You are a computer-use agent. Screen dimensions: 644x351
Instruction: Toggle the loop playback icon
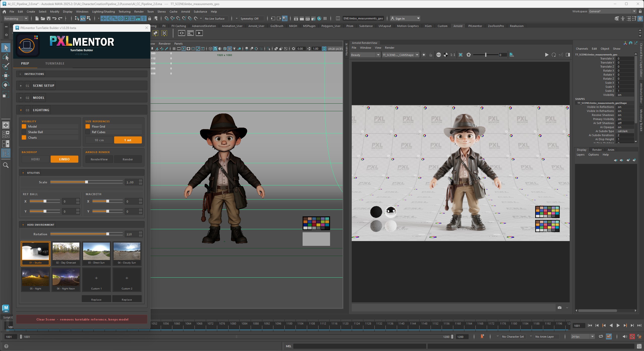pyautogui.click(x=601, y=336)
